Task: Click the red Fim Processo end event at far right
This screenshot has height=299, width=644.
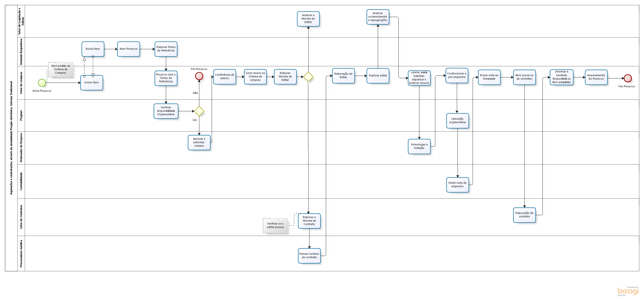Action: point(627,78)
